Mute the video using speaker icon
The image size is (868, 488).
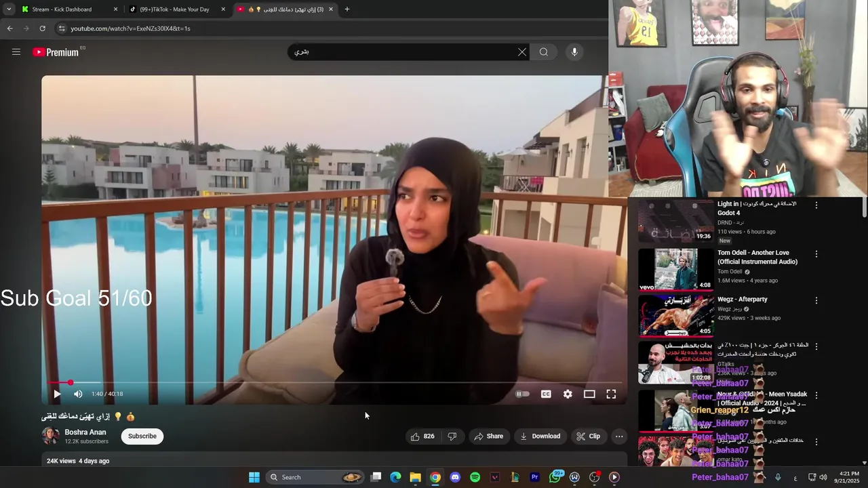tap(78, 394)
